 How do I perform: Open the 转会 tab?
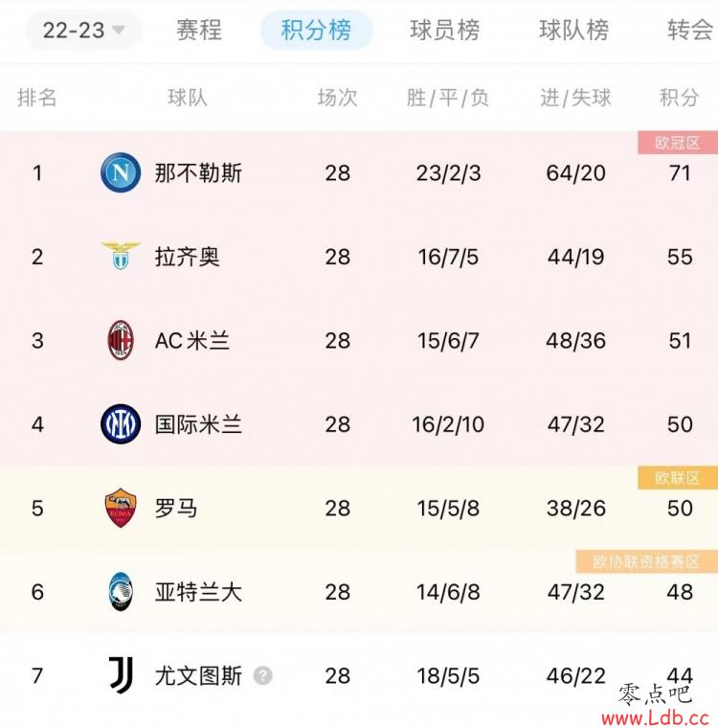click(x=691, y=31)
